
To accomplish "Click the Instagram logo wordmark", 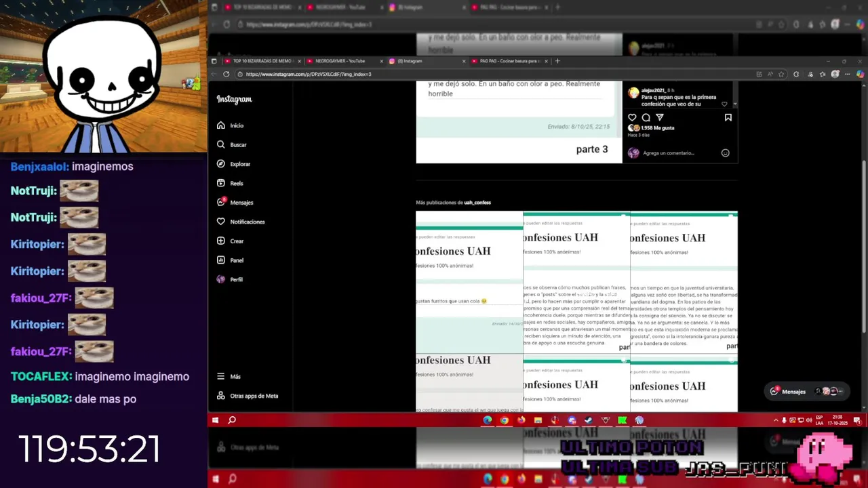I will (235, 99).
